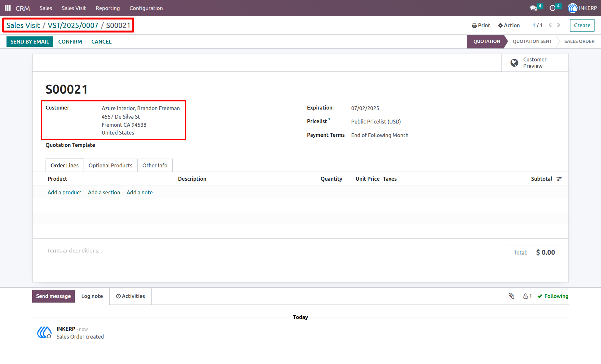
Task: Open the Print dropdown
Action: [481, 25]
